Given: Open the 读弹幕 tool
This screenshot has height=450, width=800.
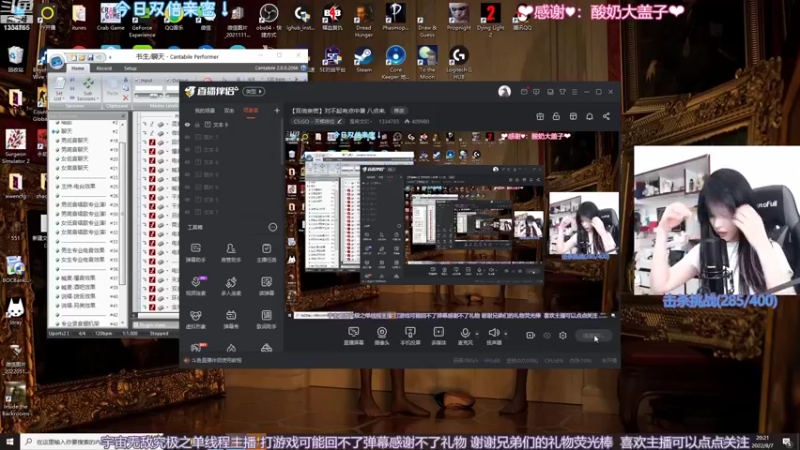Looking at the screenshot, I should 266,286.
